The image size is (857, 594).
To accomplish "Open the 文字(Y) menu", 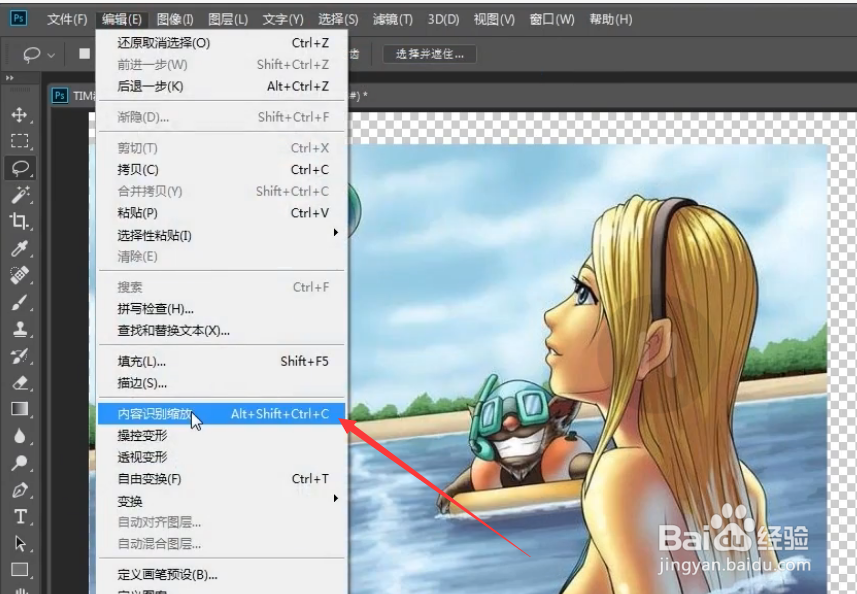I will click(x=283, y=20).
